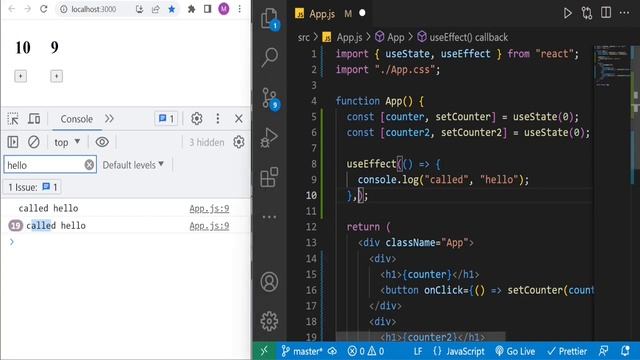Viewport: 640px width, 360px height.
Task: Open Accounts icon in activity bar
Action: (270, 282)
